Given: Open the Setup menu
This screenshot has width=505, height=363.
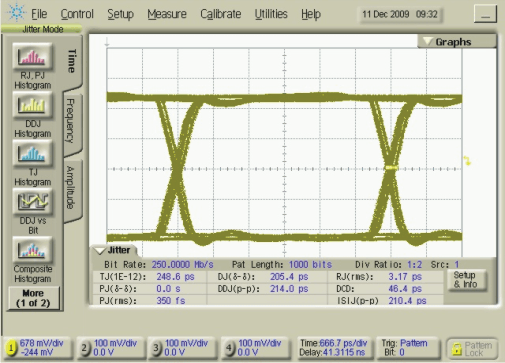Looking at the screenshot, I should click(120, 14).
